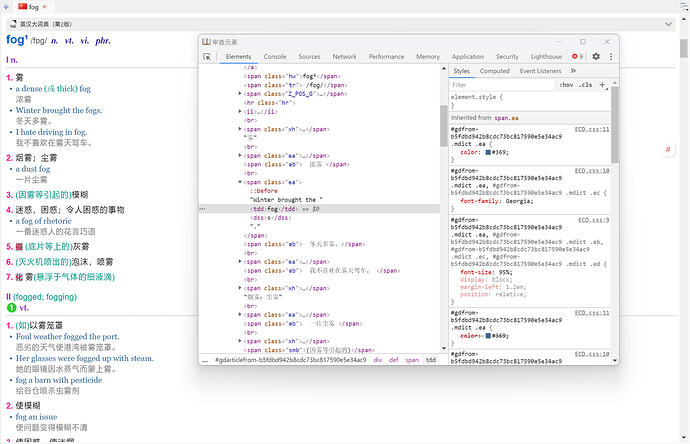Toggle the .cls element classes panel
Image resolution: width=690 pixels, height=444 pixels.
pos(585,85)
